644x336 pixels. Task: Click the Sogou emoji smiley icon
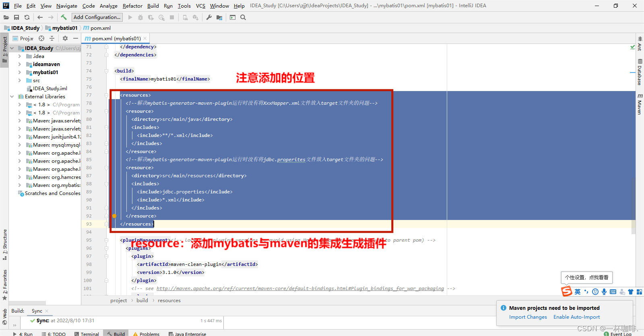pyautogui.click(x=595, y=292)
